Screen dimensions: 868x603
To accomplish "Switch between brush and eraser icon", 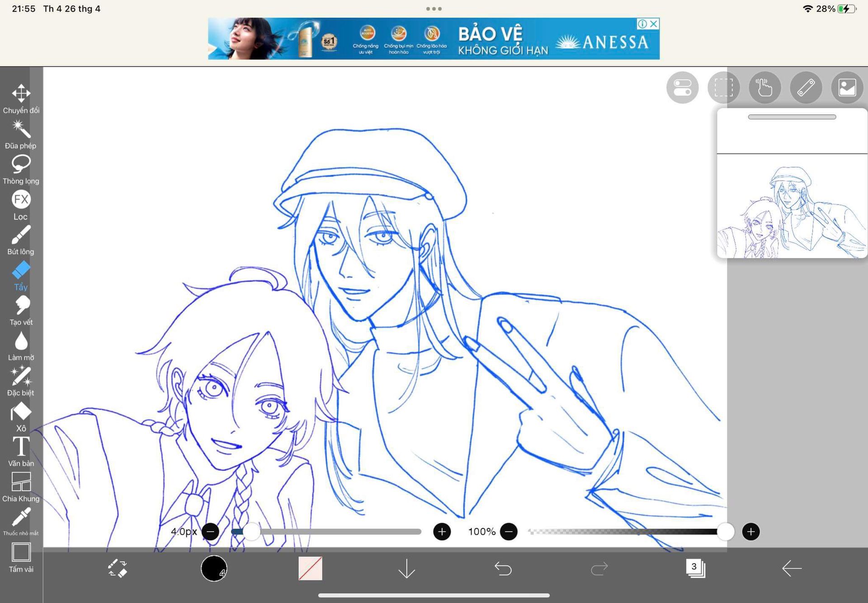I will (x=118, y=568).
